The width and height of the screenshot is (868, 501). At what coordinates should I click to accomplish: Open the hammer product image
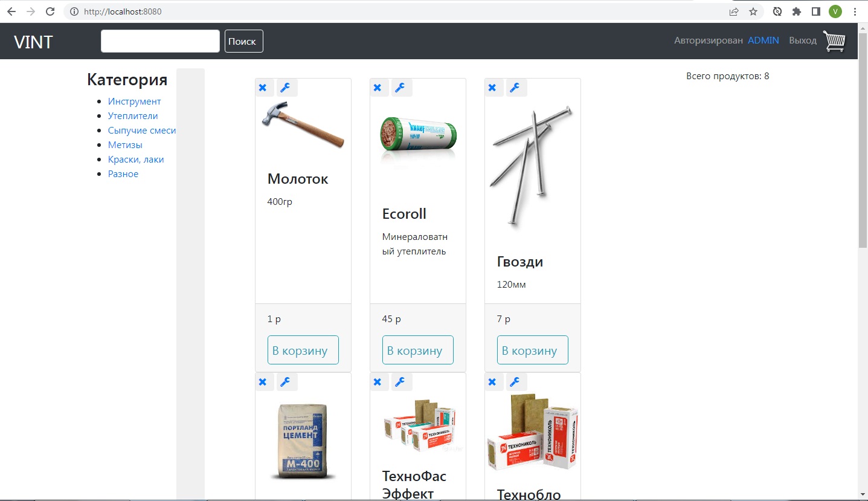click(303, 124)
